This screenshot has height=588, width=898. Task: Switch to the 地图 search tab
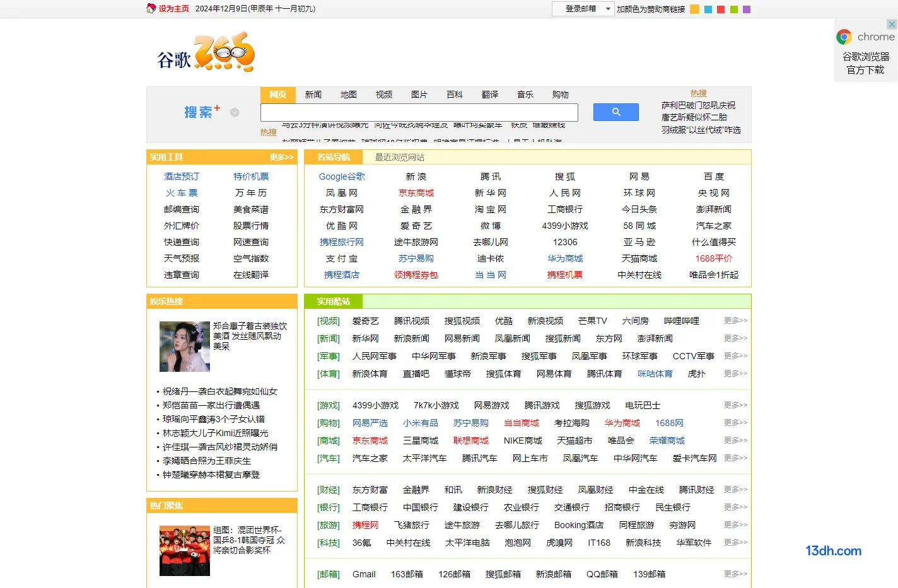(349, 95)
